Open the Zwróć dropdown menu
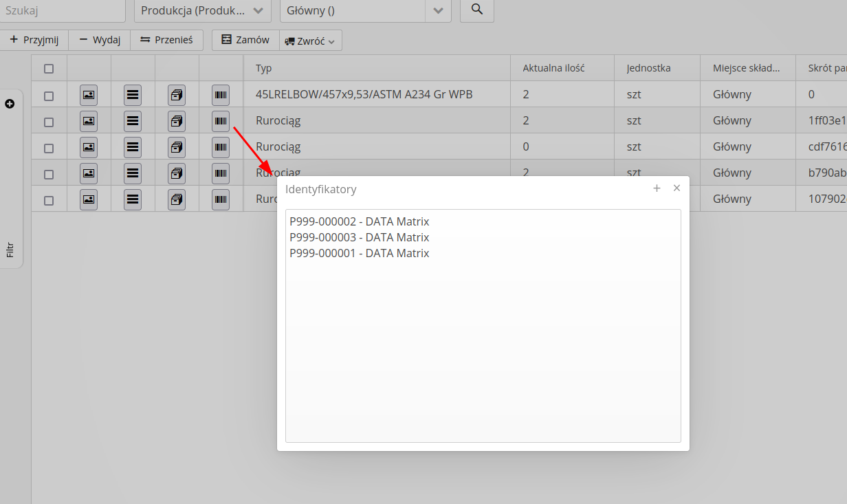 pyautogui.click(x=311, y=41)
